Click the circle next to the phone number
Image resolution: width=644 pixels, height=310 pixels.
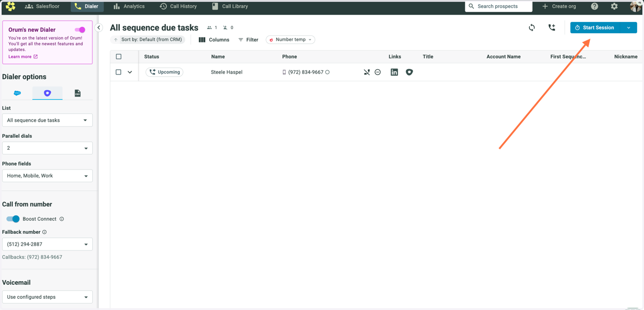pyautogui.click(x=327, y=72)
